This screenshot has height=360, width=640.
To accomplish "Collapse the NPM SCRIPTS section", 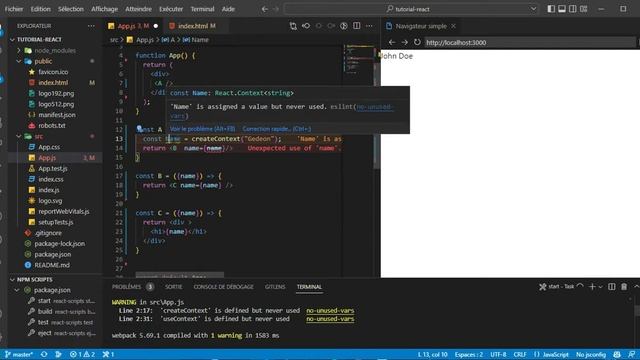I will click(x=35, y=280).
